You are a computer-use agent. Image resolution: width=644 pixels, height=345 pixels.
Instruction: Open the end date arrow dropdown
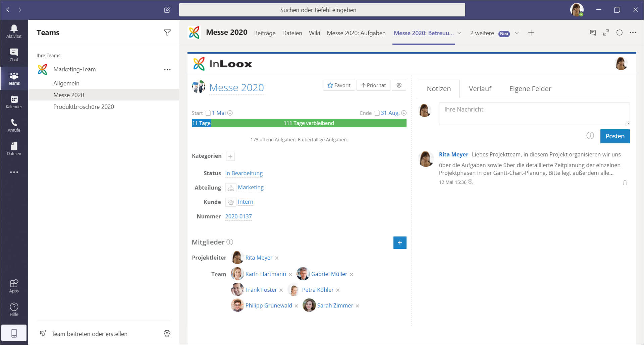click(x=404, y=113)
